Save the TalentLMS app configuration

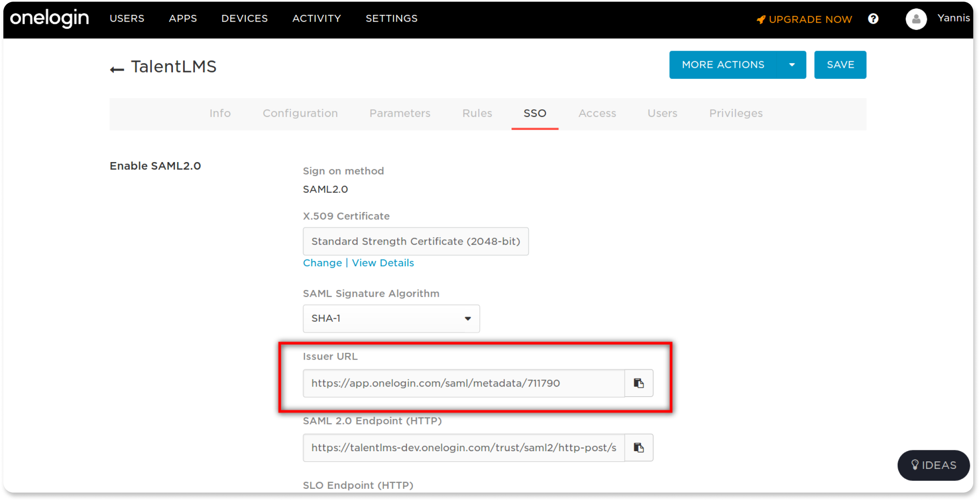point(840,65)
